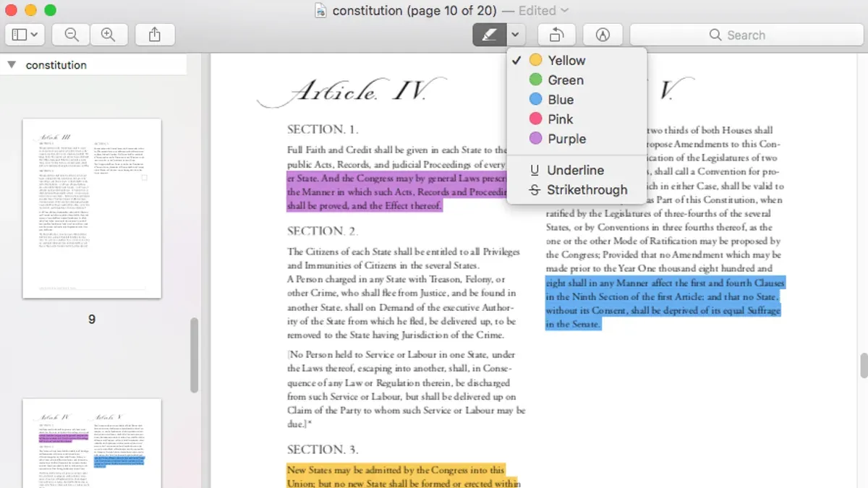
Task: Click the blue highlighted text in Article V
Action: point(664,304)
